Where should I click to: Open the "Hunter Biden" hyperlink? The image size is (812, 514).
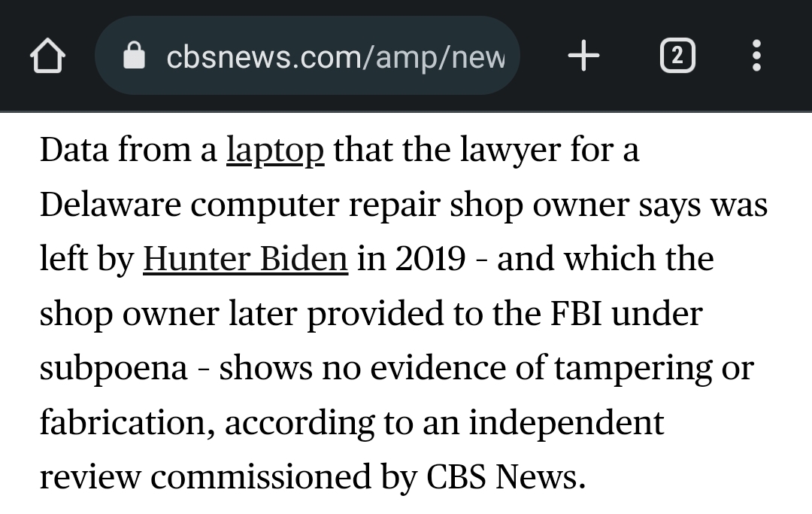pos(245,259)
